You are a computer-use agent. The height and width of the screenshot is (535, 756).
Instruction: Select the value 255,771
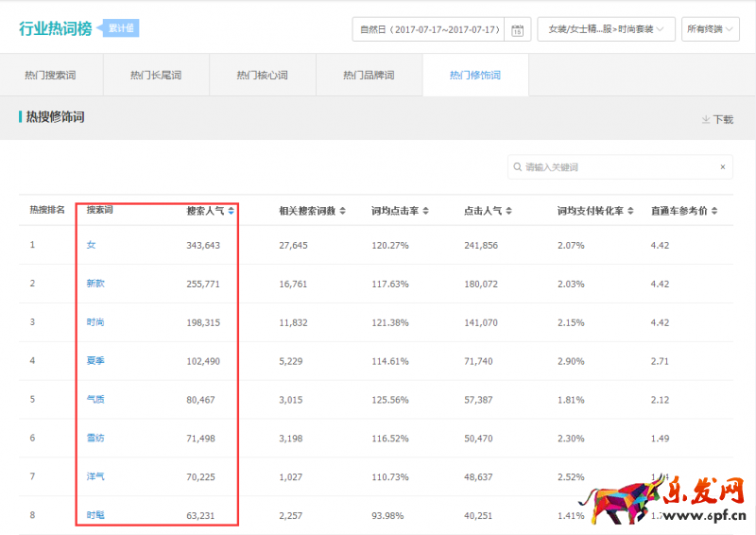(203, 285)
